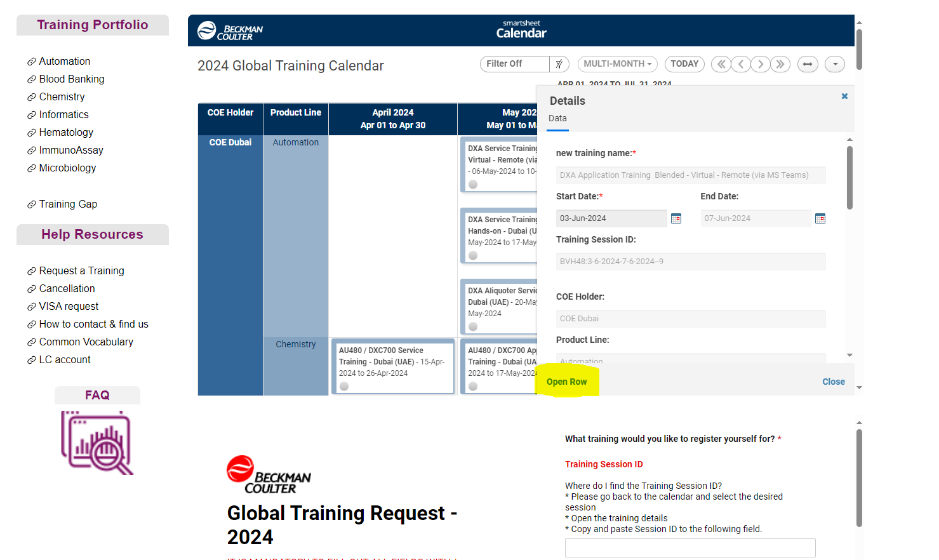Click the Automation product line cell in calendar
This screenshot has height=560, width=939.
(x=296, y=236)
